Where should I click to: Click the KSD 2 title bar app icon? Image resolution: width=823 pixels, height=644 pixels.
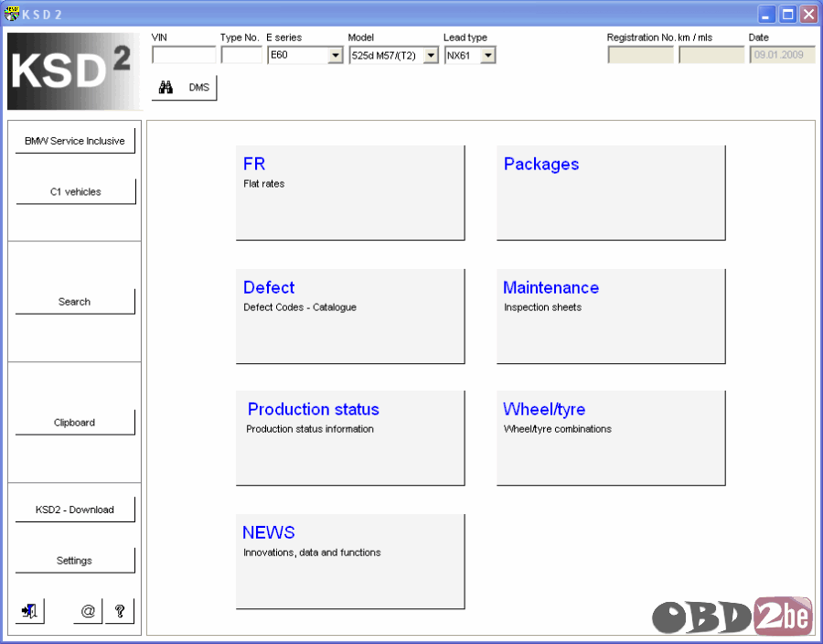[11, 14]
